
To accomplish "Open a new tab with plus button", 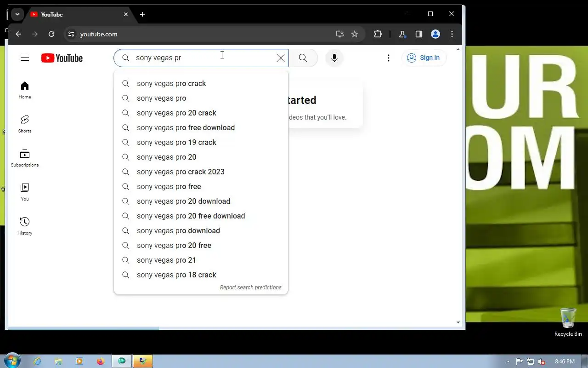I will tap(142, 14).
